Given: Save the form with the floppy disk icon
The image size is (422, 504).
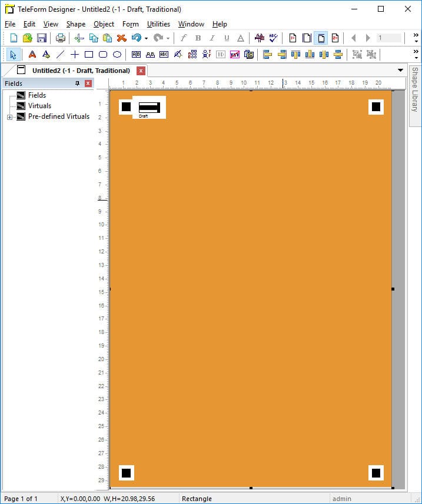Looking at the screenshot, I should click(x=42, y=38).
